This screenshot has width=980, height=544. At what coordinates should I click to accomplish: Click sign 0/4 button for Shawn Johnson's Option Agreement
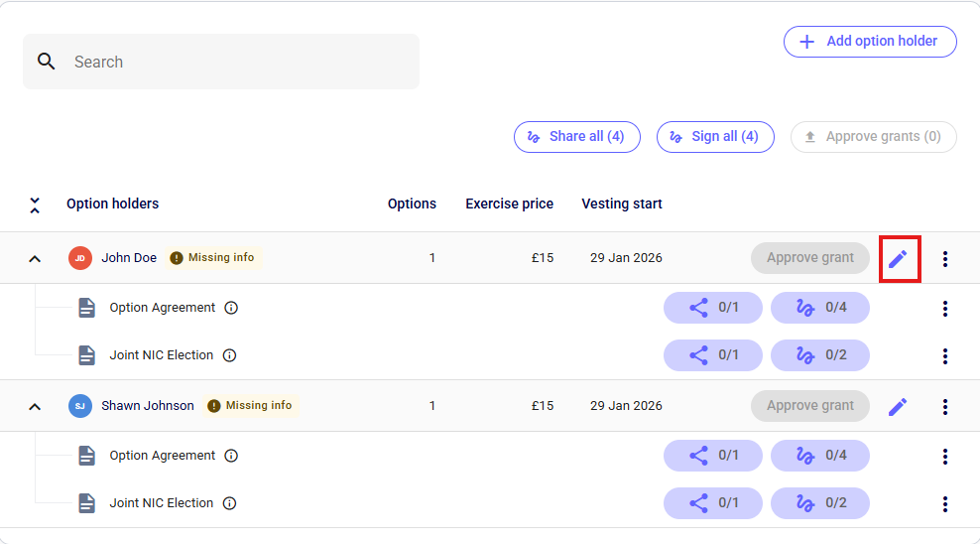(x=819, y=456)
